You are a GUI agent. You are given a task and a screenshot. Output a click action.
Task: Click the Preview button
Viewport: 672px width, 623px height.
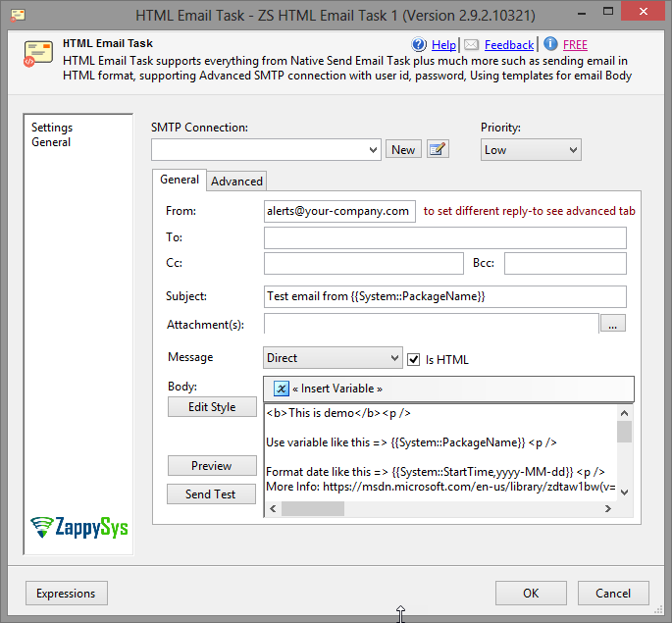coord(212,465)
